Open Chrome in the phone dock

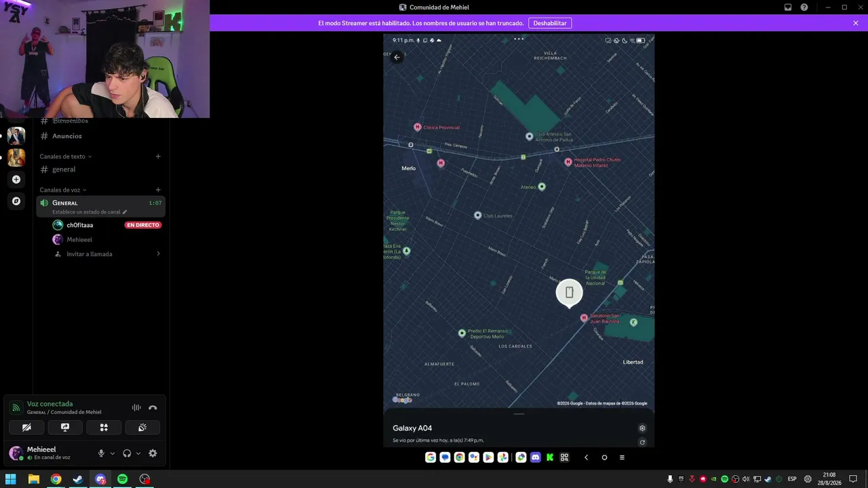pos(459,457)
